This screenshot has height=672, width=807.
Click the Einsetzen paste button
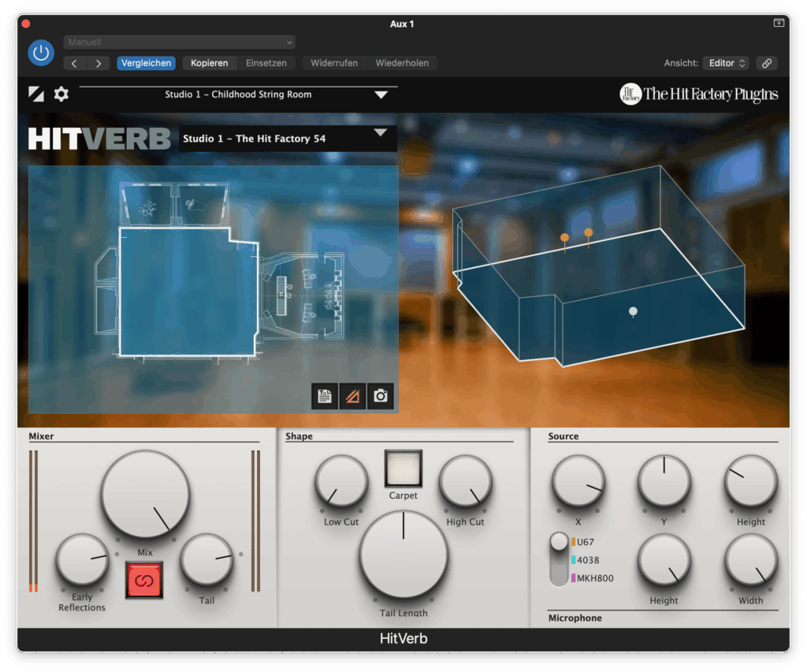click(266, 63)
